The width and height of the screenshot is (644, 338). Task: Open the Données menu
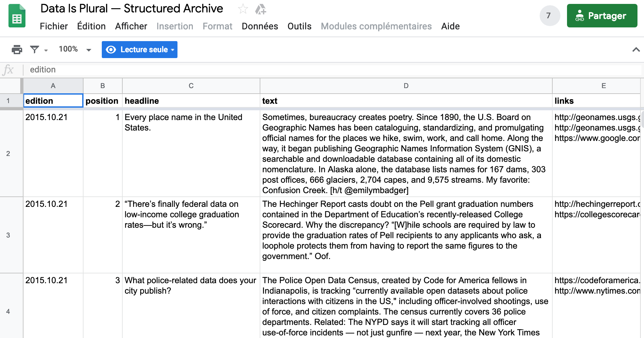(x=260, y=26)
